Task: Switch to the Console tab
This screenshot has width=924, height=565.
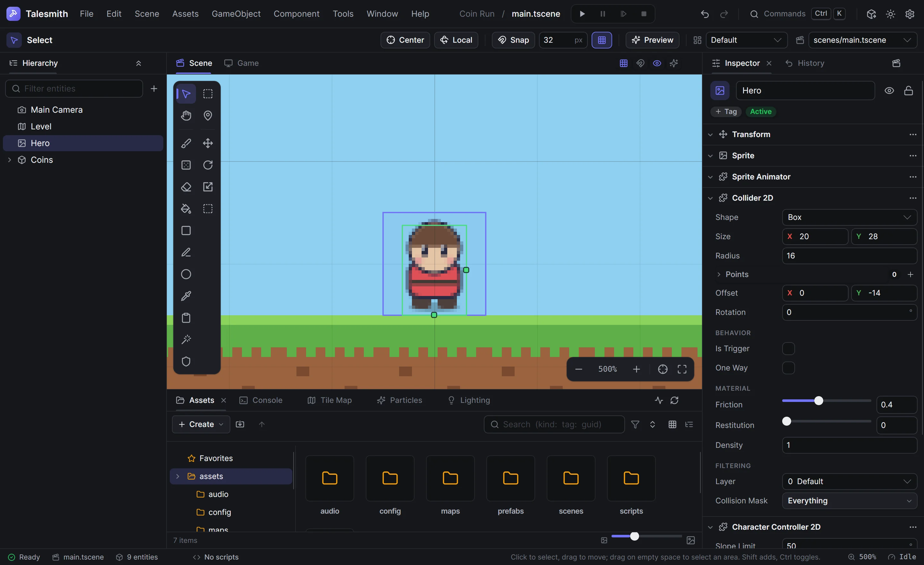Action: point(261,400)
